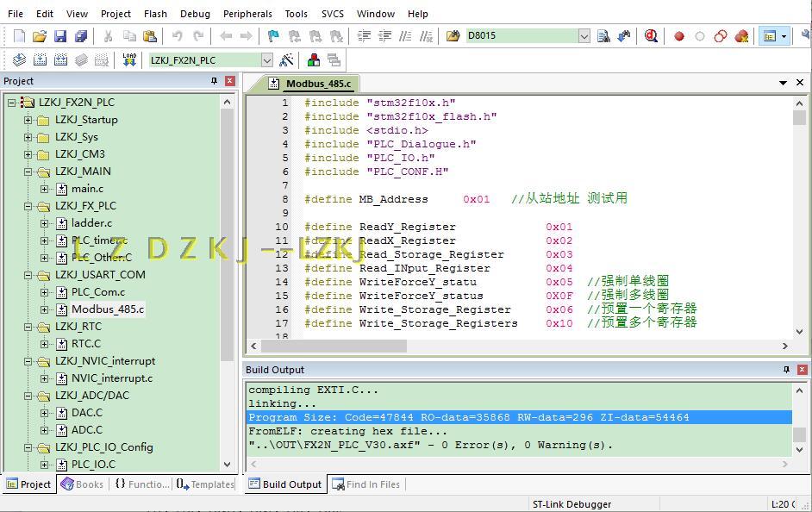812x512 pixels.
Task: Click the code editor horizontal scrollbar thumb
Action: pyautogui.click(x=334, y=346)
